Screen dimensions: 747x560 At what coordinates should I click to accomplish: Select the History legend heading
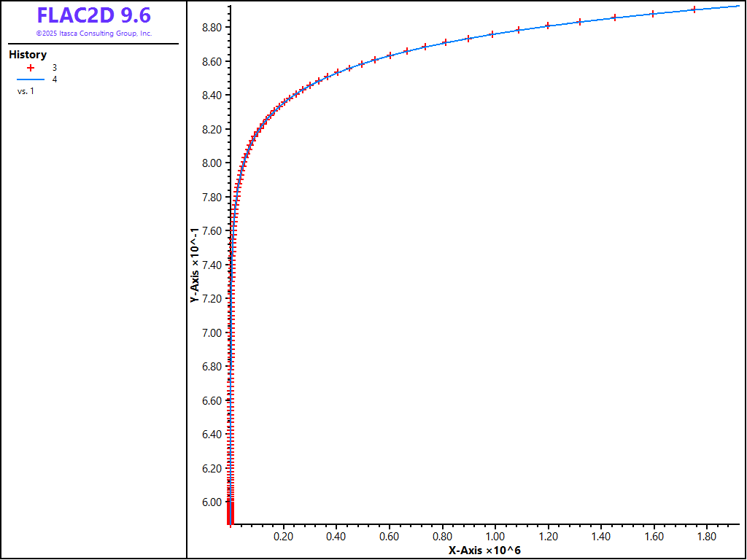(x=28, y=55)
